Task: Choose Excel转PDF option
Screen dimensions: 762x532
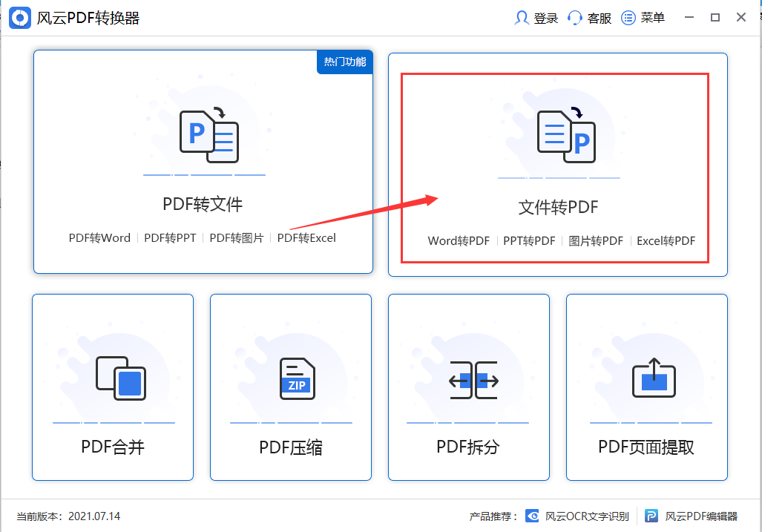Action: [666, 241]
